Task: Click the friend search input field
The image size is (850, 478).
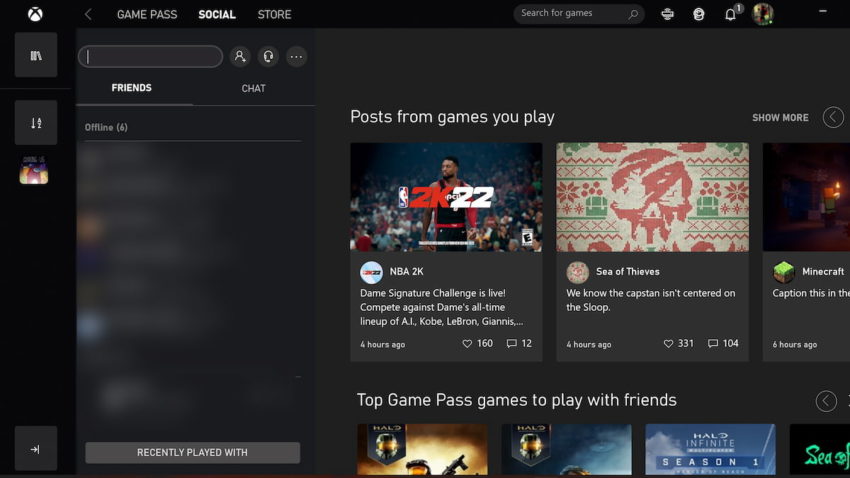Action: (x=151, y=56)
